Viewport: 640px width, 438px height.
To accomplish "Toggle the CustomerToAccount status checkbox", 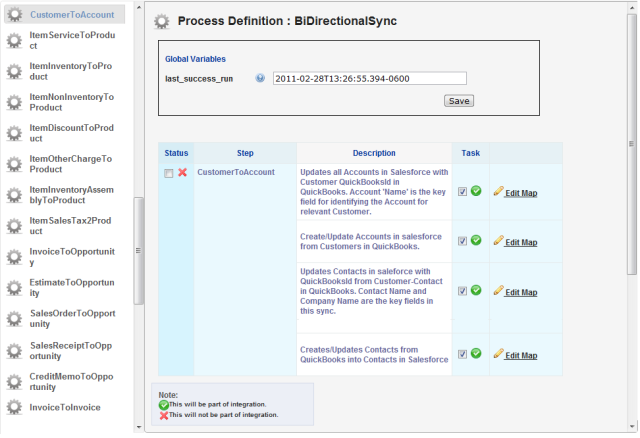I will pyautogui.click(x=169, y=174).
